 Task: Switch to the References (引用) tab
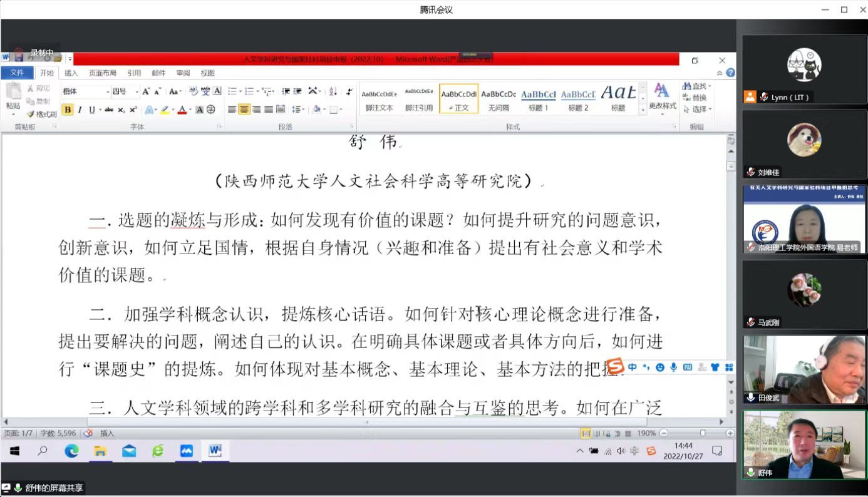[x=134, y=73]
